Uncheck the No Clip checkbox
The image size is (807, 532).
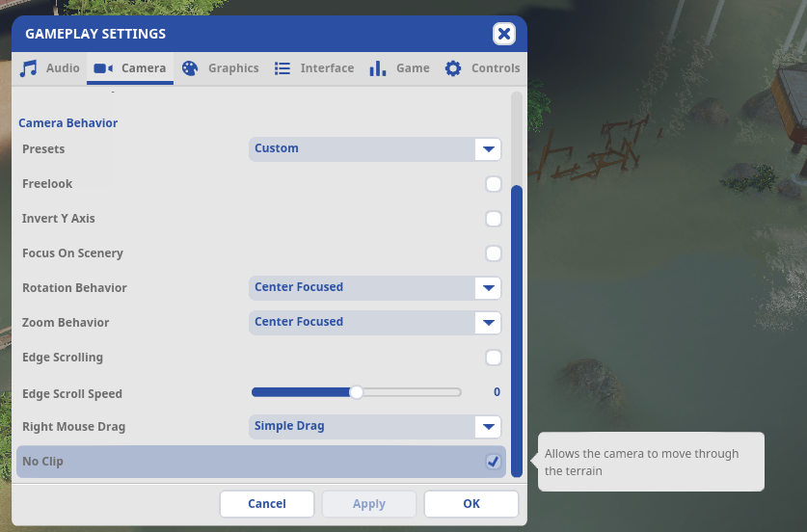tap(493, 462)
